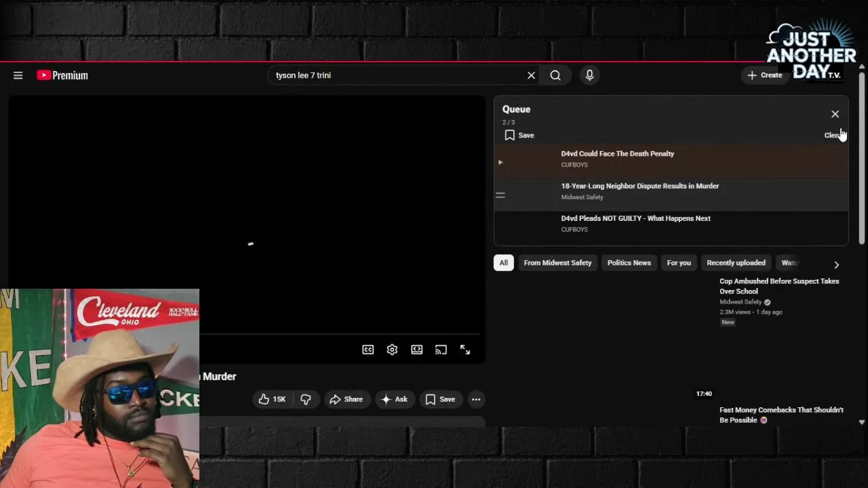Viewport: 868px width, 488px height.
Task: Dislike this video
Action: (x=305, y=399)
